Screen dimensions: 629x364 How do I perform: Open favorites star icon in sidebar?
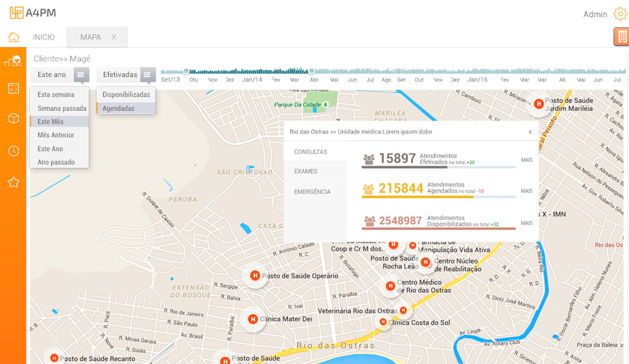tap(13, 182)
